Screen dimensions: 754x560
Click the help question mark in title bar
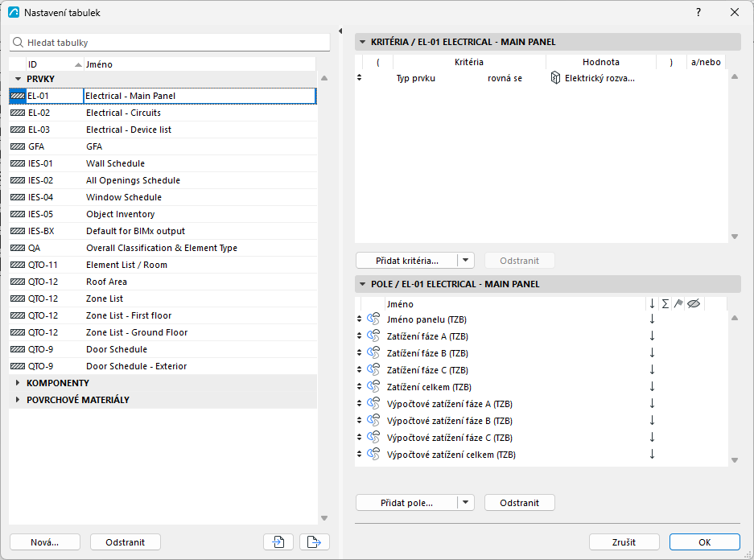point(698,13)
